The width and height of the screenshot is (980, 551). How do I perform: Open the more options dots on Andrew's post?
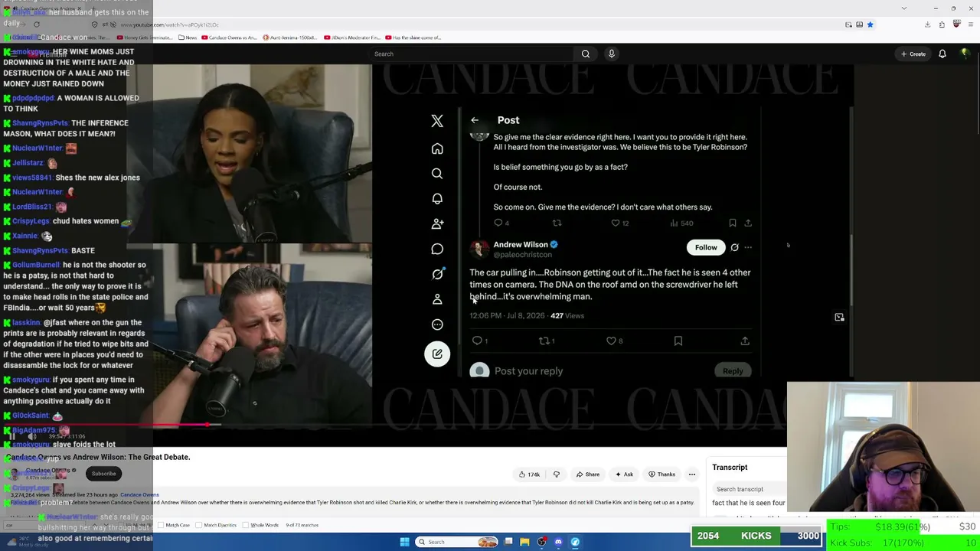click(x=748, y=247)
